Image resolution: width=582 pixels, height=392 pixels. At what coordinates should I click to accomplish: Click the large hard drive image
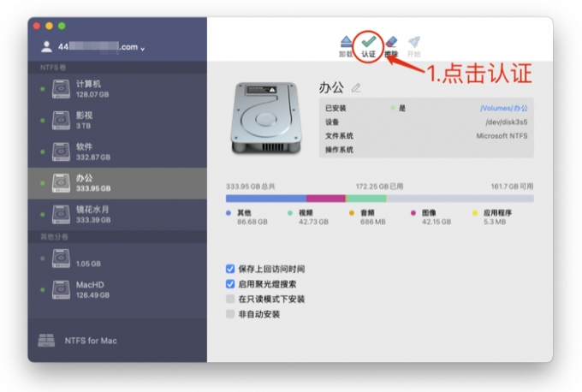[x=266, y=118]
